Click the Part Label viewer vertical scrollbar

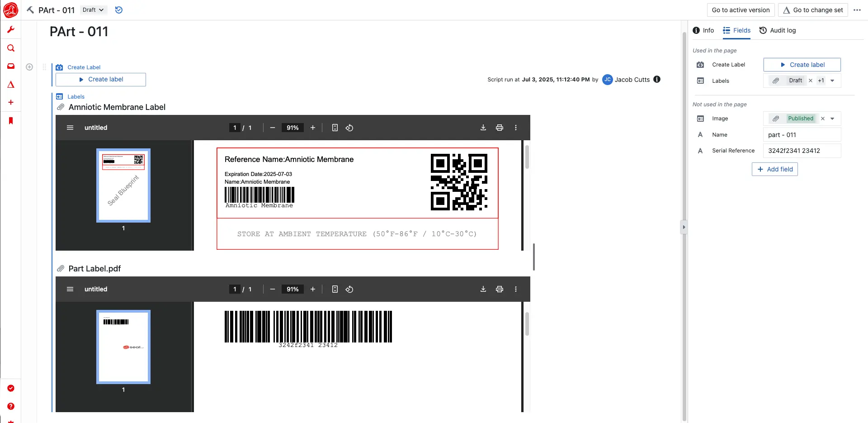527,323
